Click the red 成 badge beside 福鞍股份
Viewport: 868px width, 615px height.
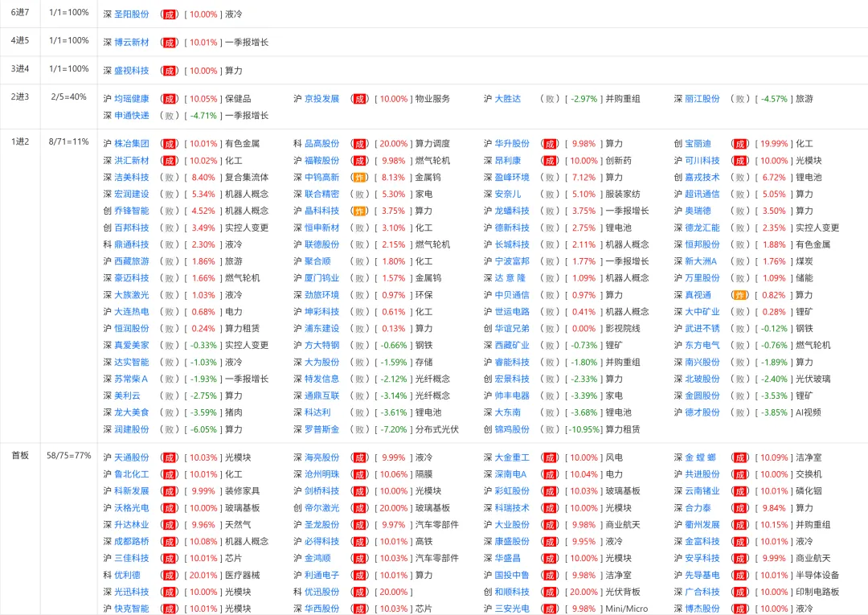tap(360, 161)
